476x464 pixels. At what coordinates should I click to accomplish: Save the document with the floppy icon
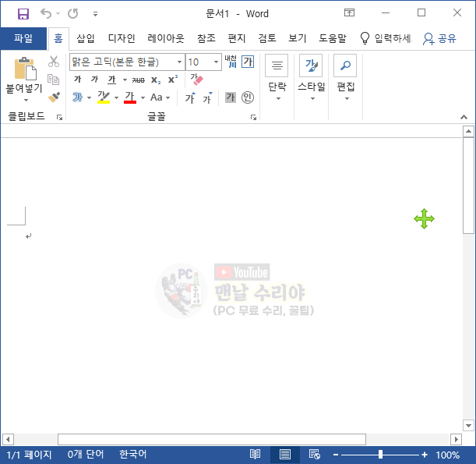pos(23,14)
